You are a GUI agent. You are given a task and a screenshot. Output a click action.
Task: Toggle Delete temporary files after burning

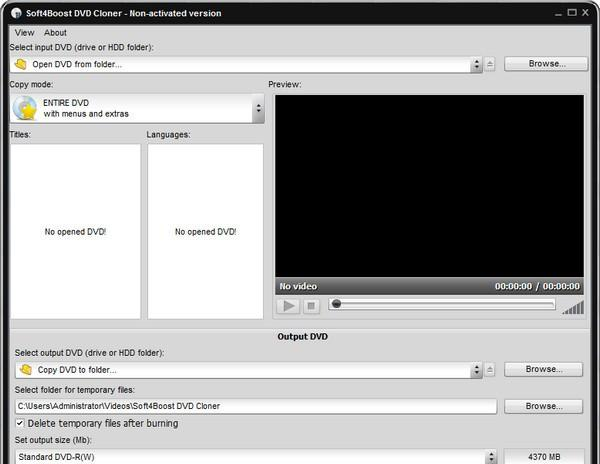(21, 423)
